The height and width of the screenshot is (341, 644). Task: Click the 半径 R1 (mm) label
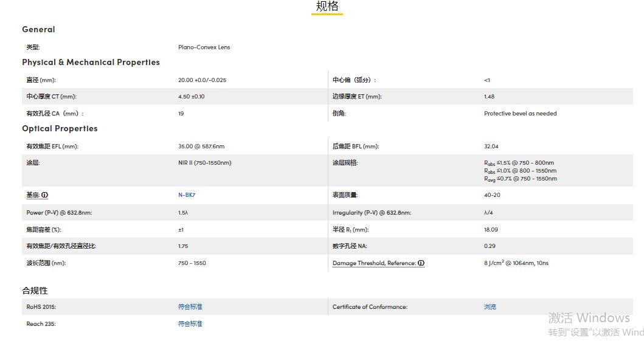(351, 230)
